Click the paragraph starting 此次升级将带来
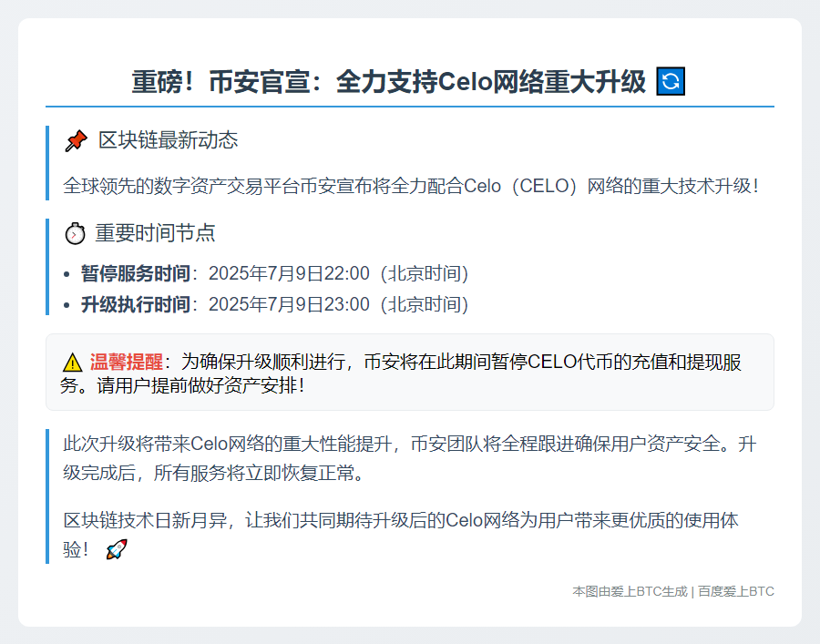Image resolution: width=820 pixels, height=644 pixels. pos(410,458)
